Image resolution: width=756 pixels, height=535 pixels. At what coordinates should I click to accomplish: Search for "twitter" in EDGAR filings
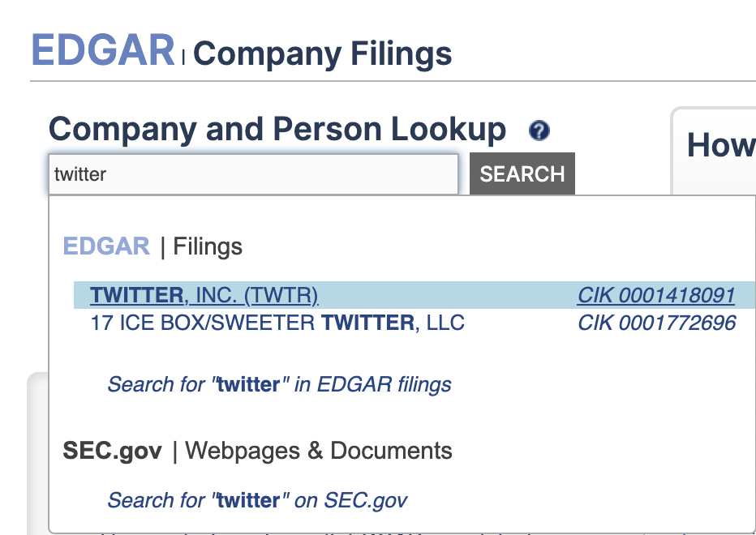click(279, 384)
